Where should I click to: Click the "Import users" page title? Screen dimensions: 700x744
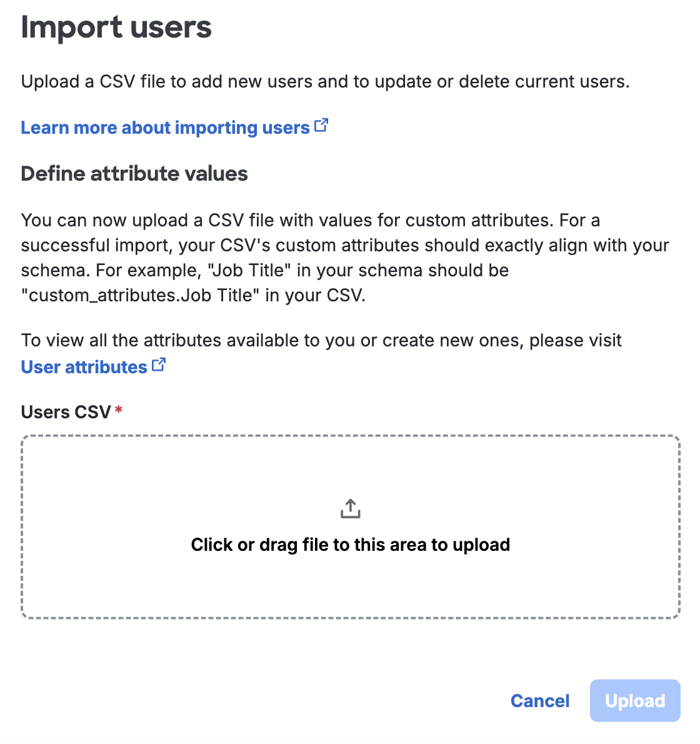[x=116, y=26]
